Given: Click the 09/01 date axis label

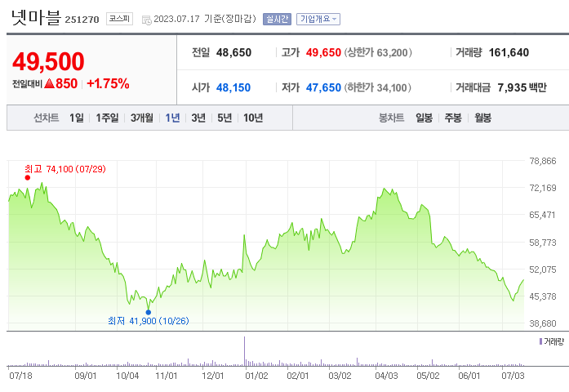Looking at the screenshot, I should point(86,376).
